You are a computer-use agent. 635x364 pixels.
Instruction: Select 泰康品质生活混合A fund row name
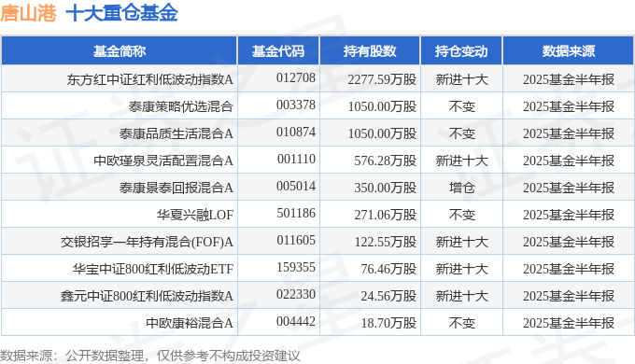pos(176,133)
